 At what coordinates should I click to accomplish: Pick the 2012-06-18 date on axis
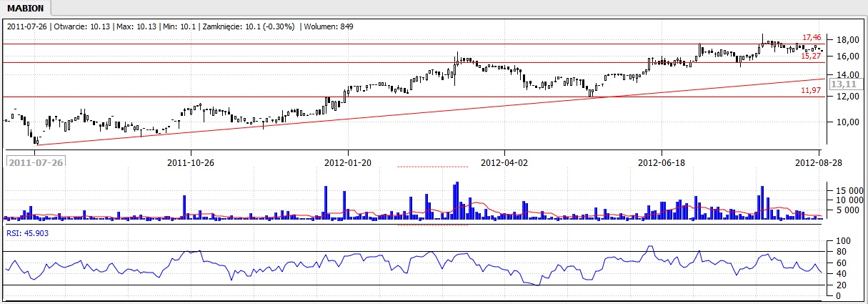tap(661, 162)
